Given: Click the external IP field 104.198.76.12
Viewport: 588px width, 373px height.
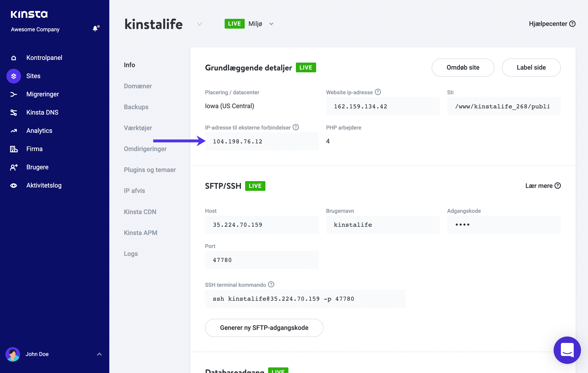Looking at the screenshot, I should tap(262, 142).
